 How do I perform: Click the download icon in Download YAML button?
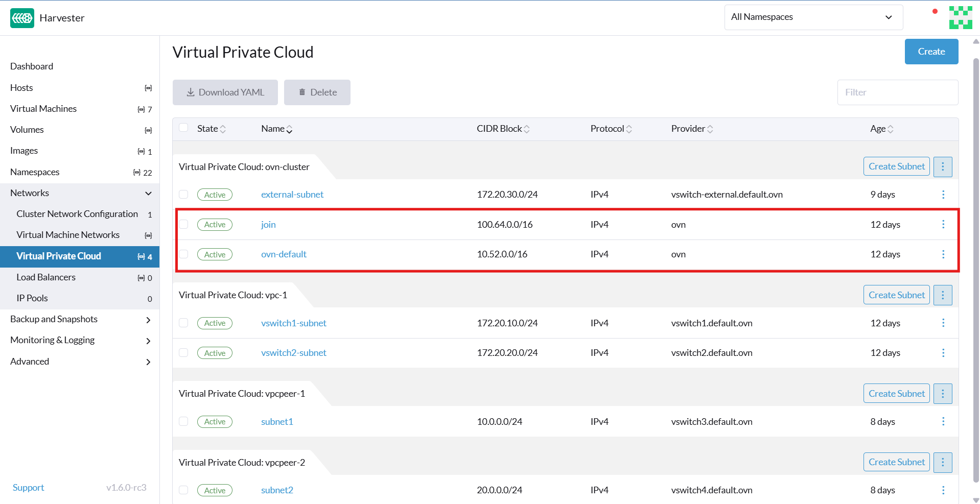(x=191, y=92)
